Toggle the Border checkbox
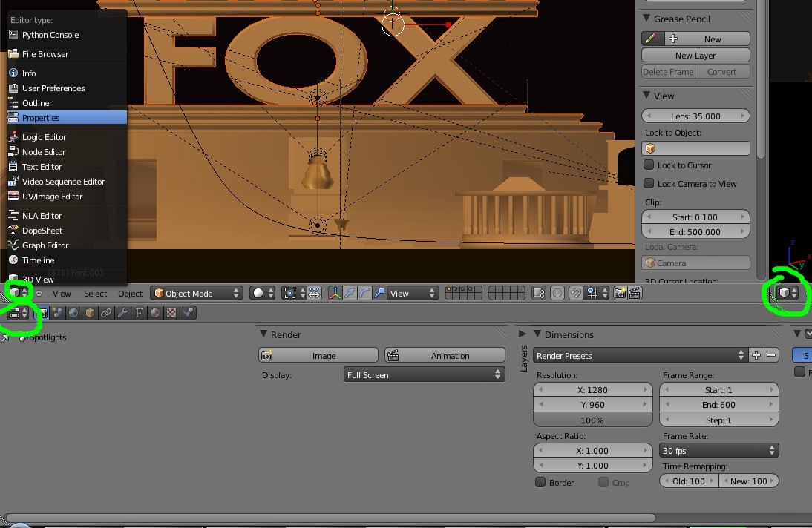 coord(541,483)
